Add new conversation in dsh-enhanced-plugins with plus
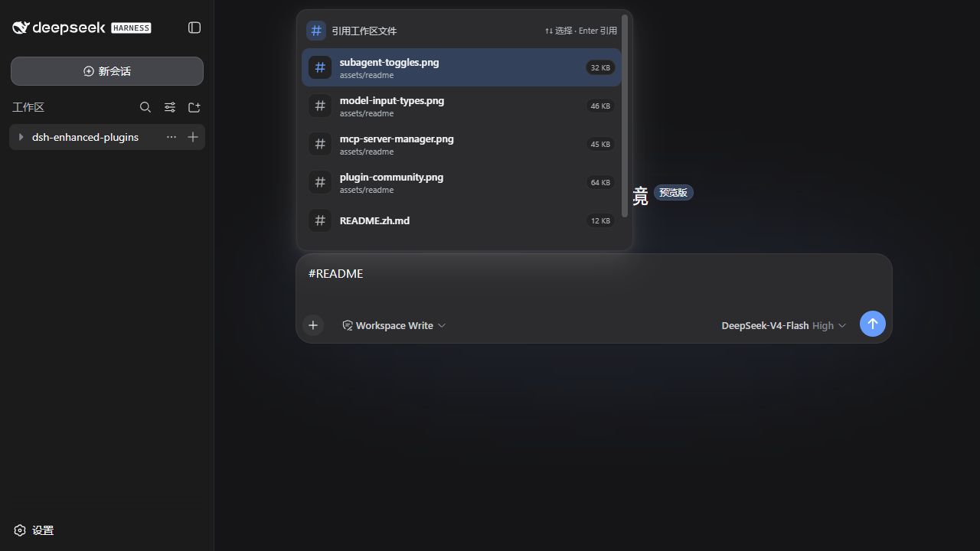The height and width of the screenshot is (551, 980). click(x=193, y=137)
